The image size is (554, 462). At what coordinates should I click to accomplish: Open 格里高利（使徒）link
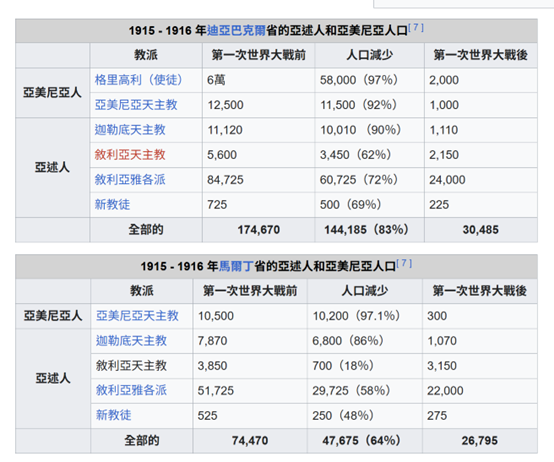pos(138,80)
